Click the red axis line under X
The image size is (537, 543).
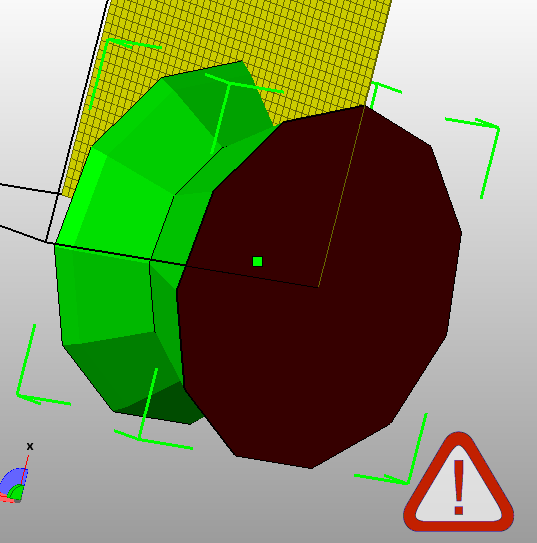point(25,469)
